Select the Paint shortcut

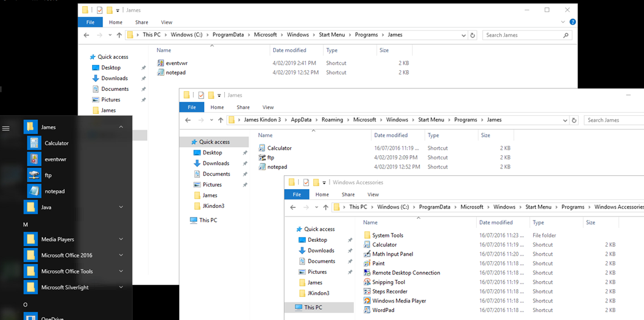coord(378,263)
